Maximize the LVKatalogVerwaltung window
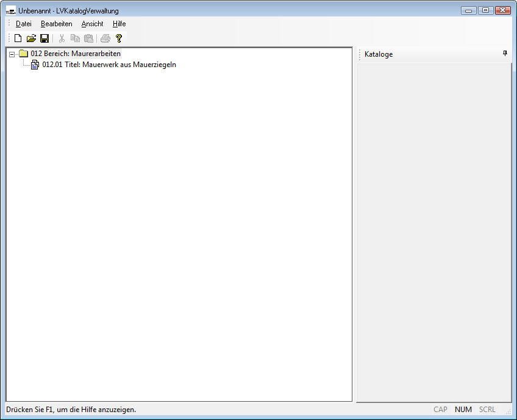The width and height of the screenshot is (517, 420). [486, 10]
